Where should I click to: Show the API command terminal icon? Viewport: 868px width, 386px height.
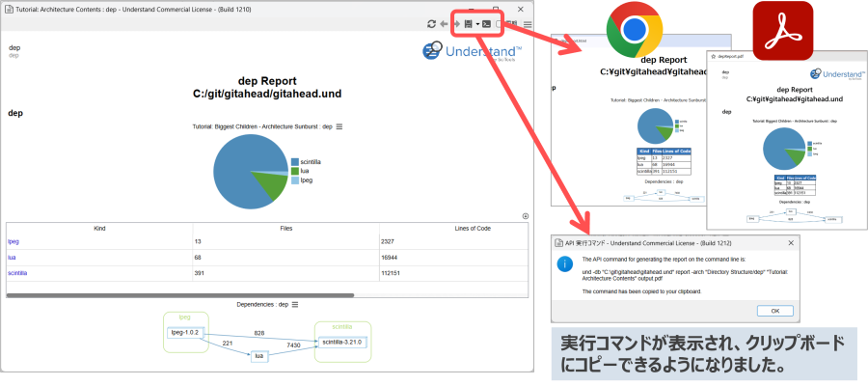point(486,24)
